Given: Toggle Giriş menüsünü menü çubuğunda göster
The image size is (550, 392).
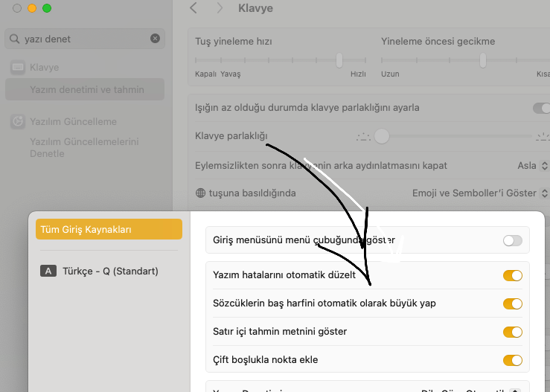Looking at the screenshot, I should (512, 240).
